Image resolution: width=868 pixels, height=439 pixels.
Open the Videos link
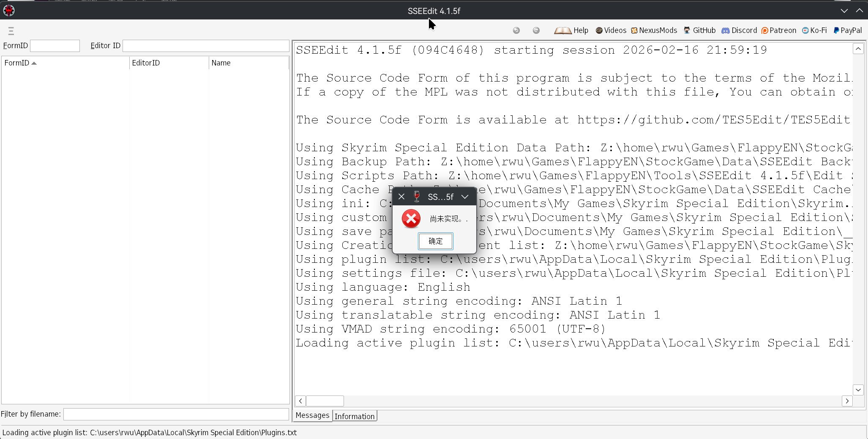point(611,30)
